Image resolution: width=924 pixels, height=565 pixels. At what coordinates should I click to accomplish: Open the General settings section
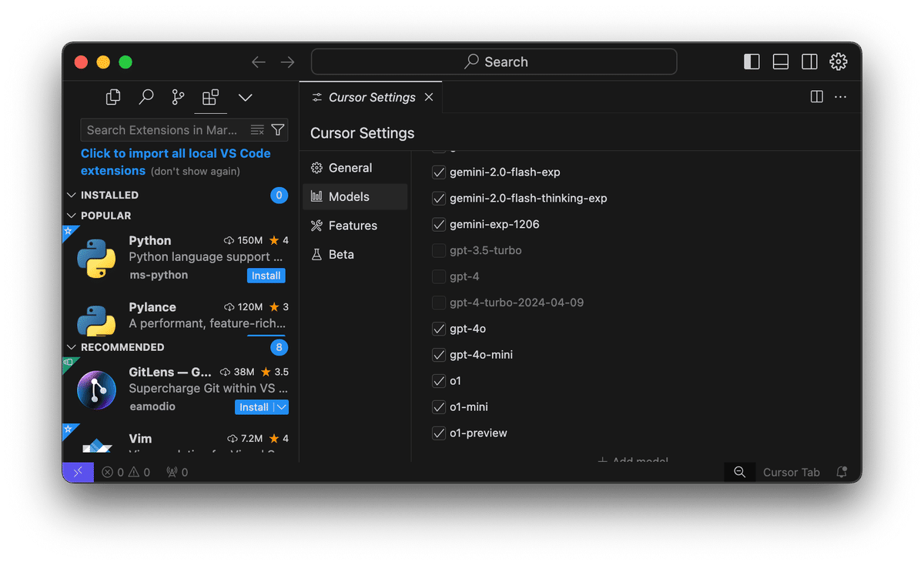tap(355, 168)
